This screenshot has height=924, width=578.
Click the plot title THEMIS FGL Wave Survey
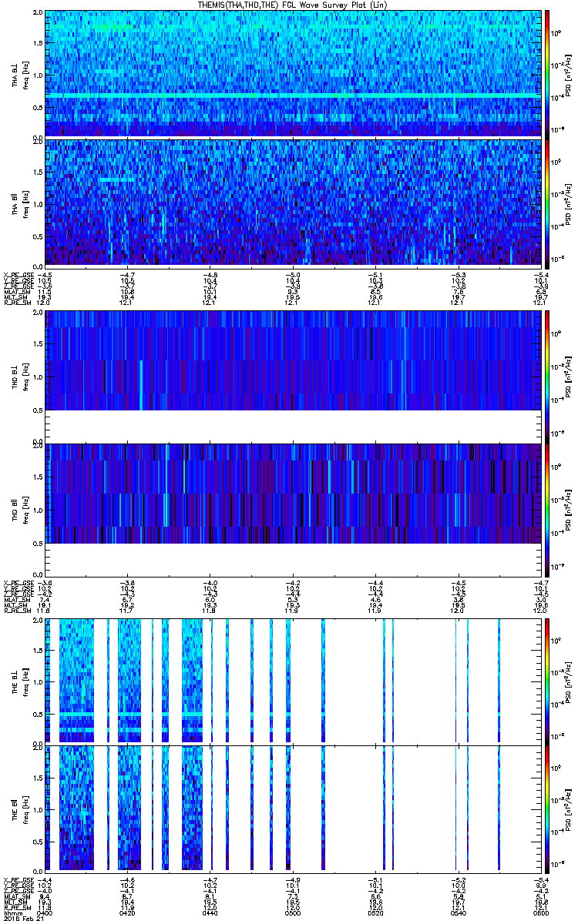(x=293, y=5)
